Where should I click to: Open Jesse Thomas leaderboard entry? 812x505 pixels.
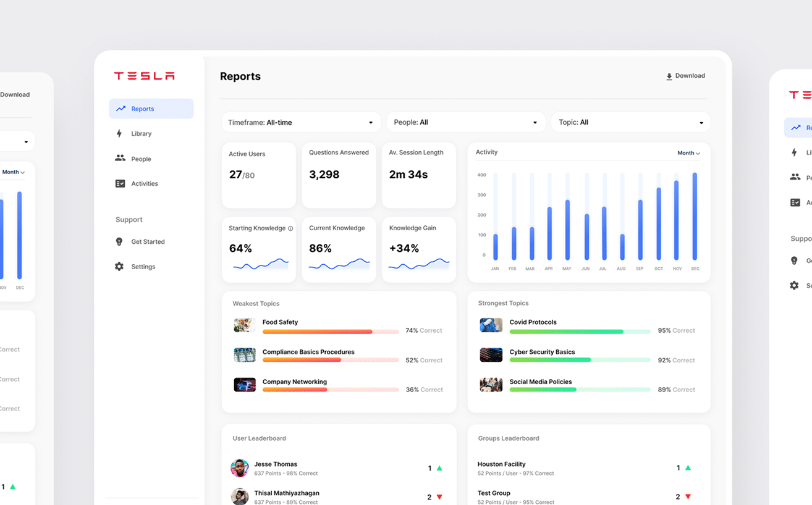click(276, 464)
